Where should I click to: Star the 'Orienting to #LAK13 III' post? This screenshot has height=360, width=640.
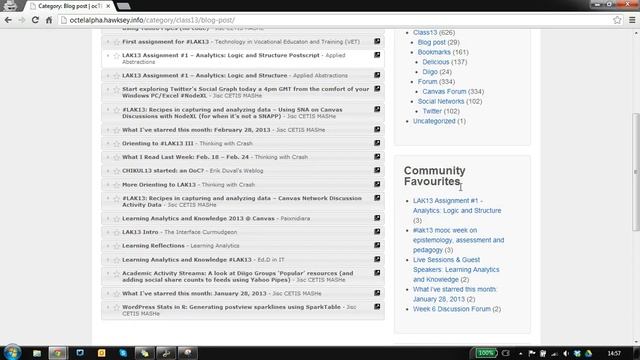click(116, 144)
